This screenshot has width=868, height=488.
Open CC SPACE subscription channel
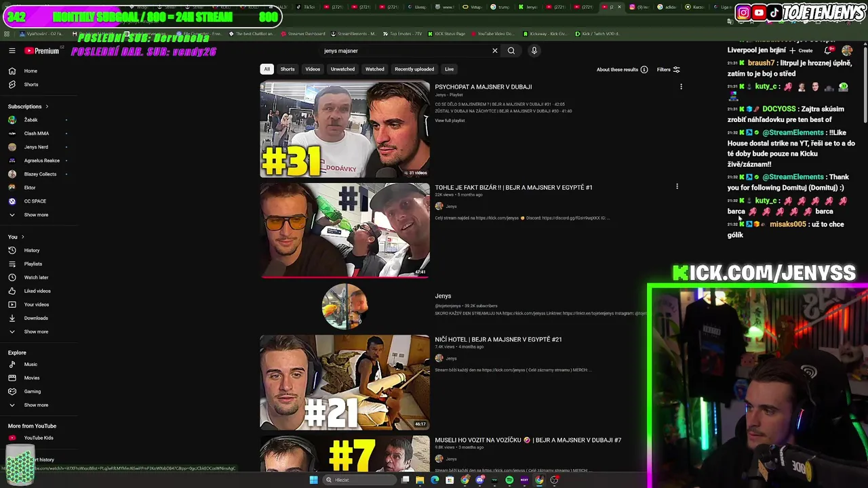pyautogui.click(x=35, y=201)
